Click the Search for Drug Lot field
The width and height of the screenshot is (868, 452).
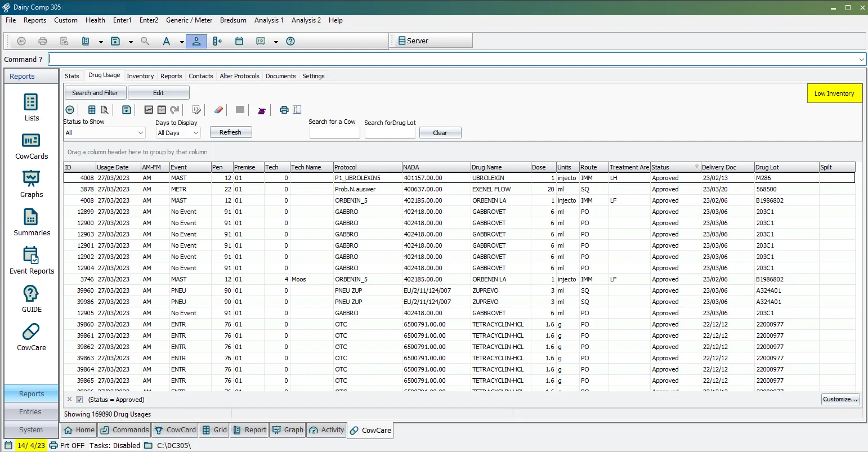point(390,133)
